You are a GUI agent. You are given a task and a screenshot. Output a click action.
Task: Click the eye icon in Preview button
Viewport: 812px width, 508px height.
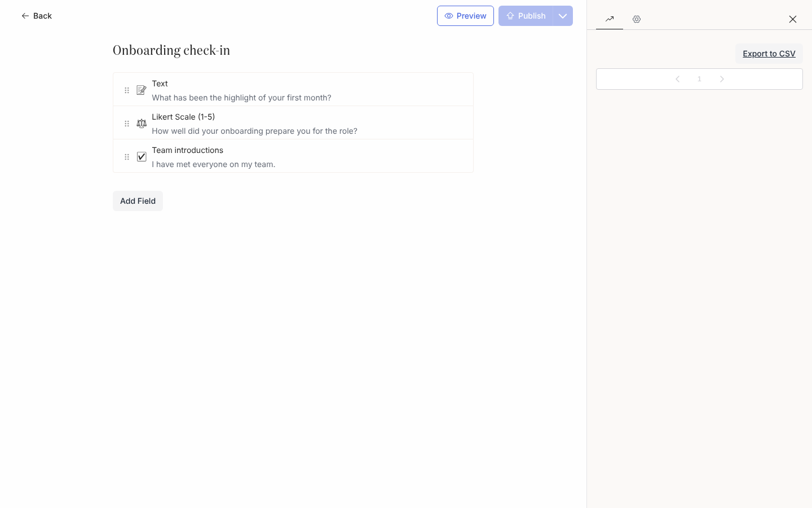click(x=449, y=16)
